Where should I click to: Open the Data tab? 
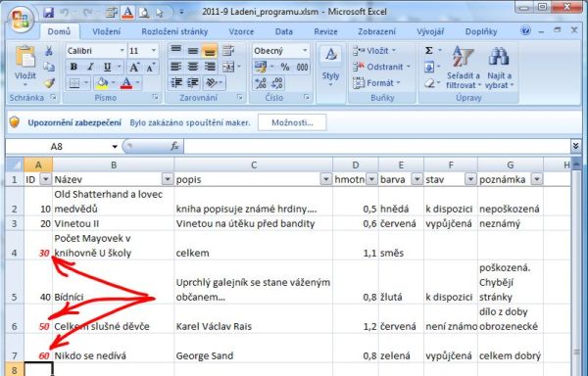(284, 32)
